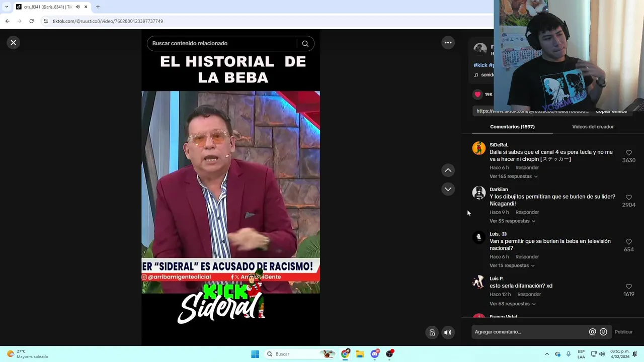The image size is (644, 362).
Task: Like Darkiian's comment with its heart icon
Action: [628, 198]
